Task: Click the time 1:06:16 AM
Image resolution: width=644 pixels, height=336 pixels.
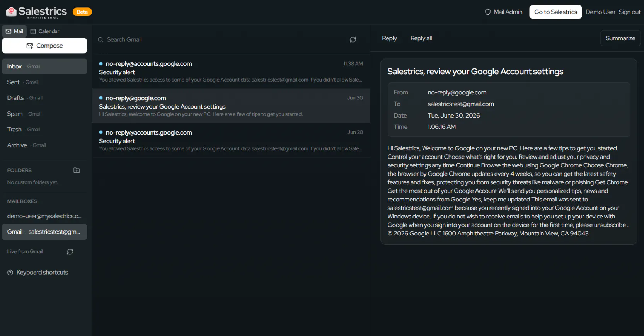Action: [441, 127]
